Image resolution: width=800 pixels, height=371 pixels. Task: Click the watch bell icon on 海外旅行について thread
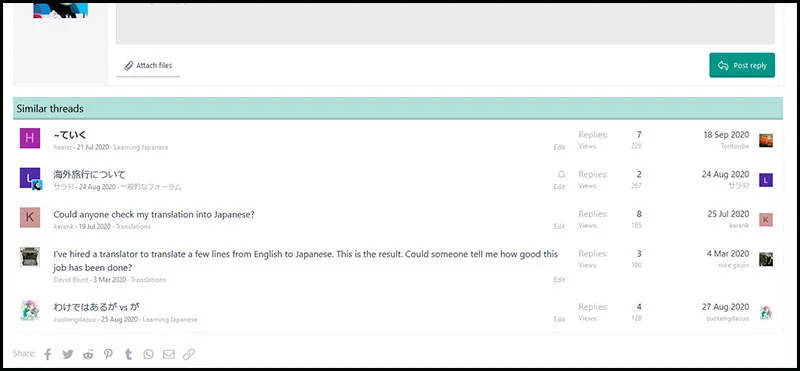(562, 175)
